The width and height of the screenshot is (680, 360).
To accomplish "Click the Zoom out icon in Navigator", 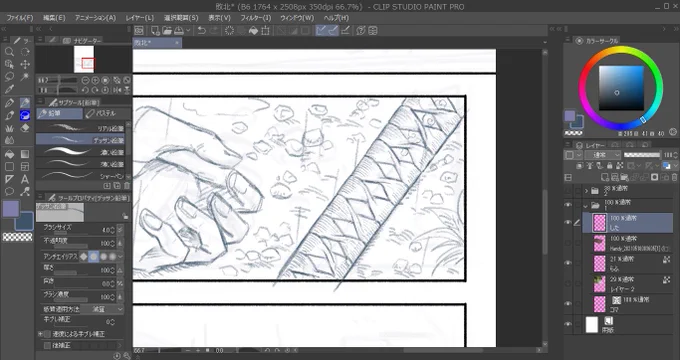I will click(x=85, y=80).
